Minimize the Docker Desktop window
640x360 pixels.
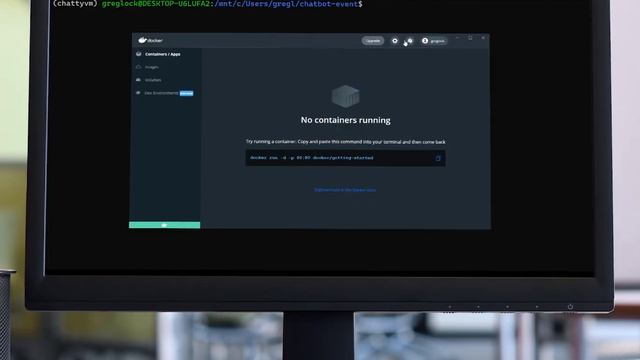458,38
